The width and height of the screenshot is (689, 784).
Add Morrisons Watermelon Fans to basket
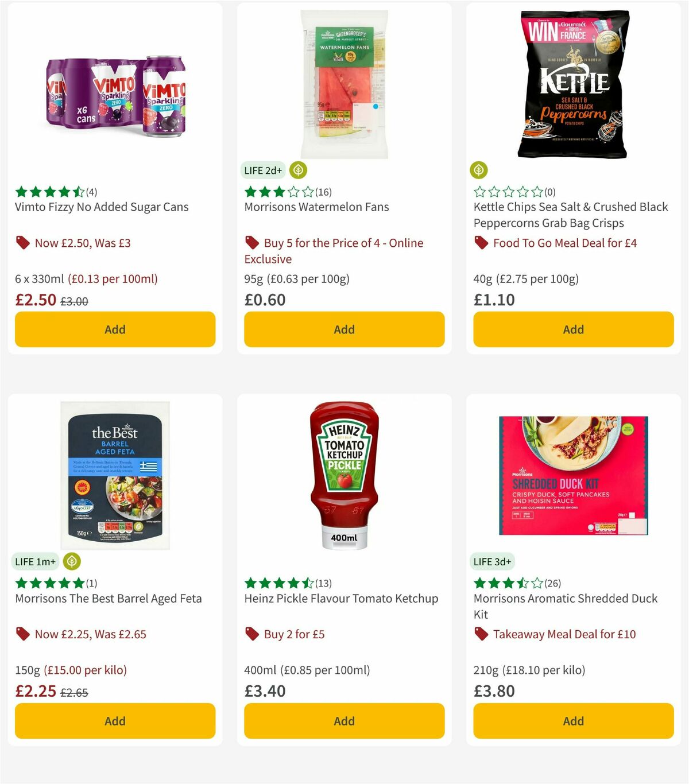(x=344, y=329)
